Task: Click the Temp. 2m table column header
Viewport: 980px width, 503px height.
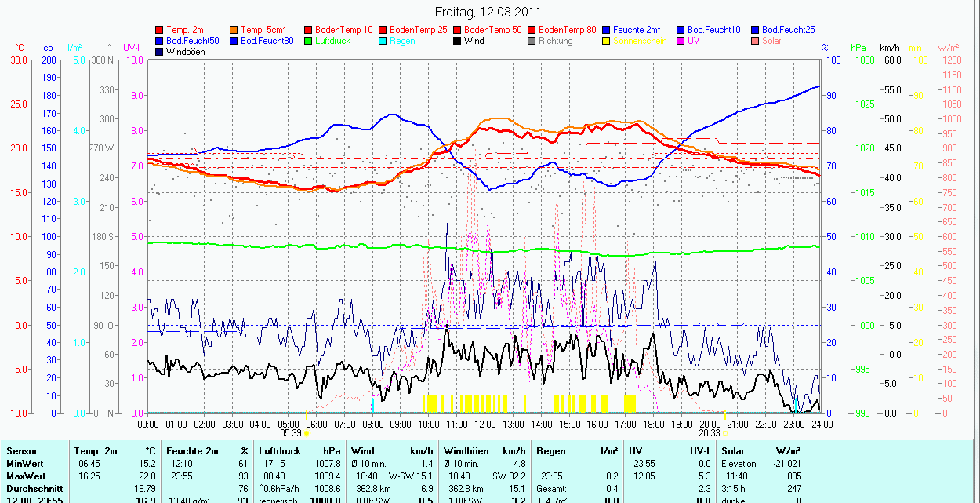Action: [x=96, y=451]
